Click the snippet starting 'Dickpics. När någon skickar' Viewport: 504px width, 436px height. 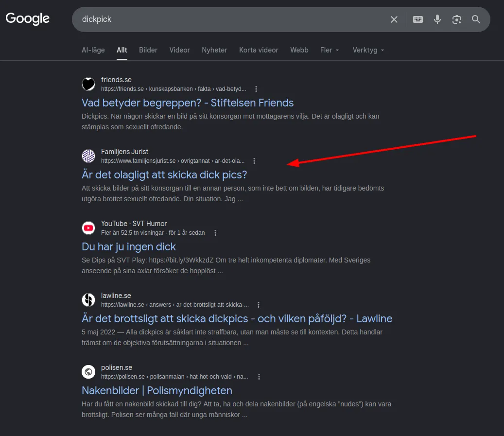coord(230,122)
